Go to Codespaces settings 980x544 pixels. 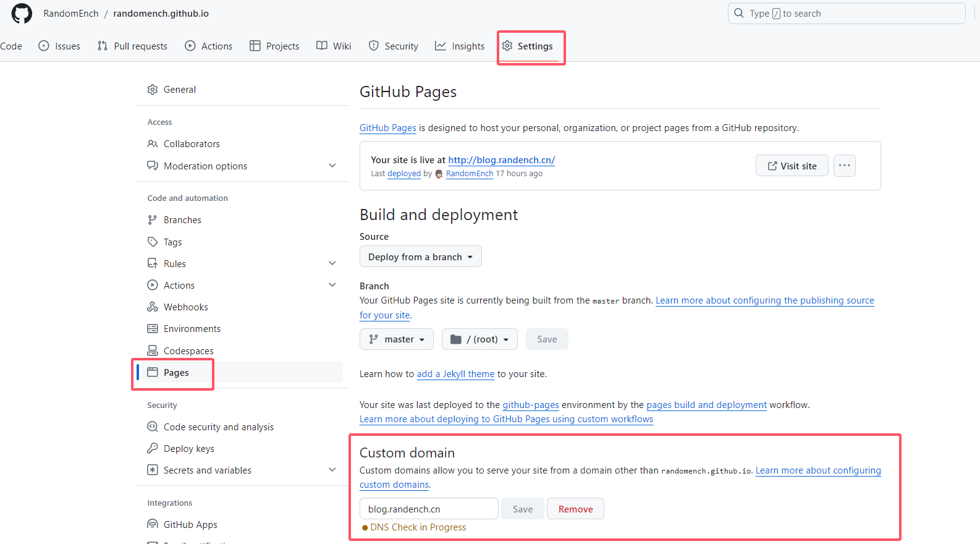pyautogui.click(x=188, y=351)
